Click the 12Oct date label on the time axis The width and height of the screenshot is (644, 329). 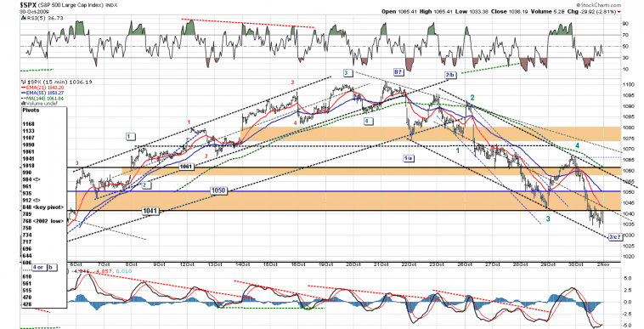click(x=187, y=264)
